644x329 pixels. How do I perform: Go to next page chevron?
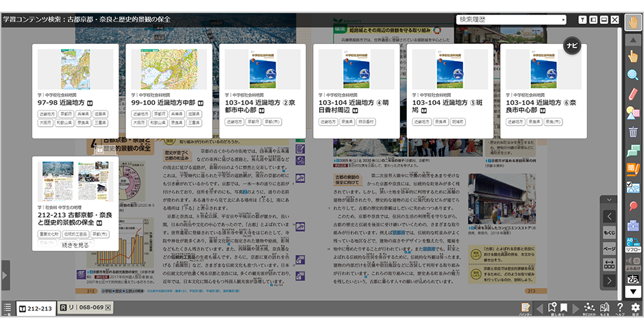(609, 281)
